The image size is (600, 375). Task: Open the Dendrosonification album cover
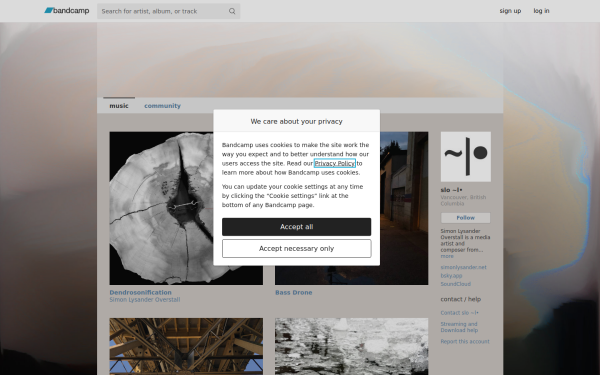tap(186, 208)
